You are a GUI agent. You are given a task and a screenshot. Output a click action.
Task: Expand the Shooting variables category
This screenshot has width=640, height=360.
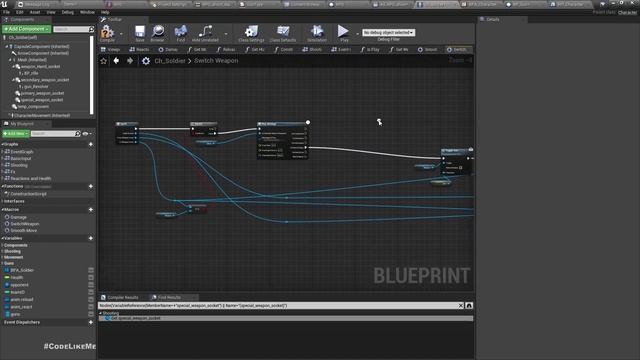2,251
